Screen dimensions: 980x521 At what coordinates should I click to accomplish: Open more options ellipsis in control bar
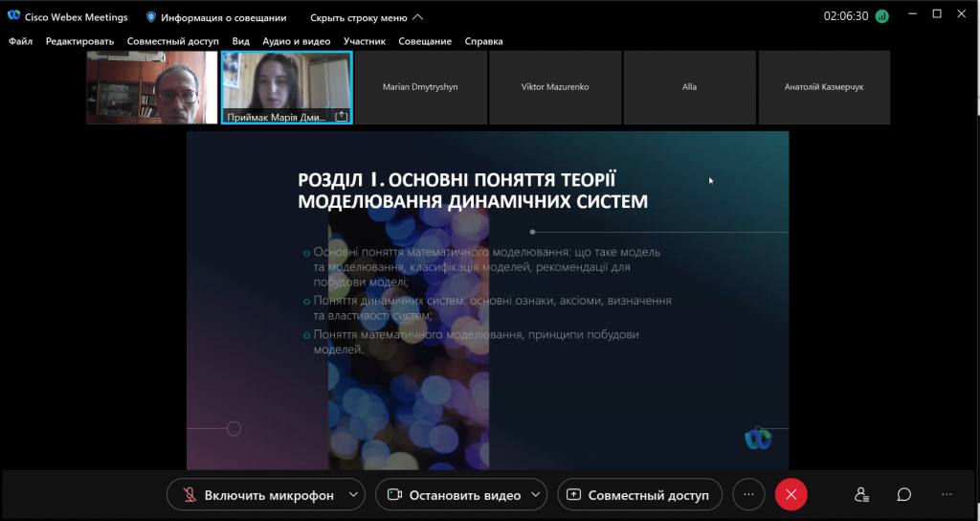click(x=748, y=495)
